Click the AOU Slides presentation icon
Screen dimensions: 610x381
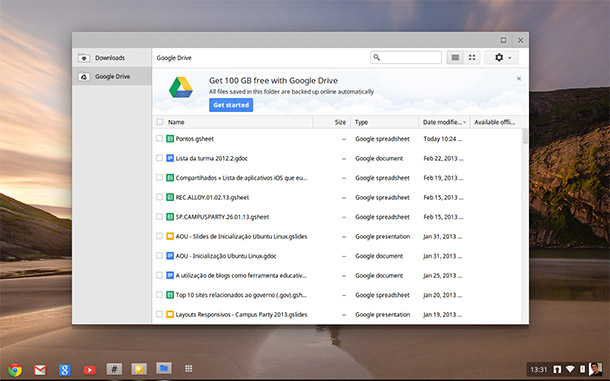pyautogui.click(x=170, y=236)
